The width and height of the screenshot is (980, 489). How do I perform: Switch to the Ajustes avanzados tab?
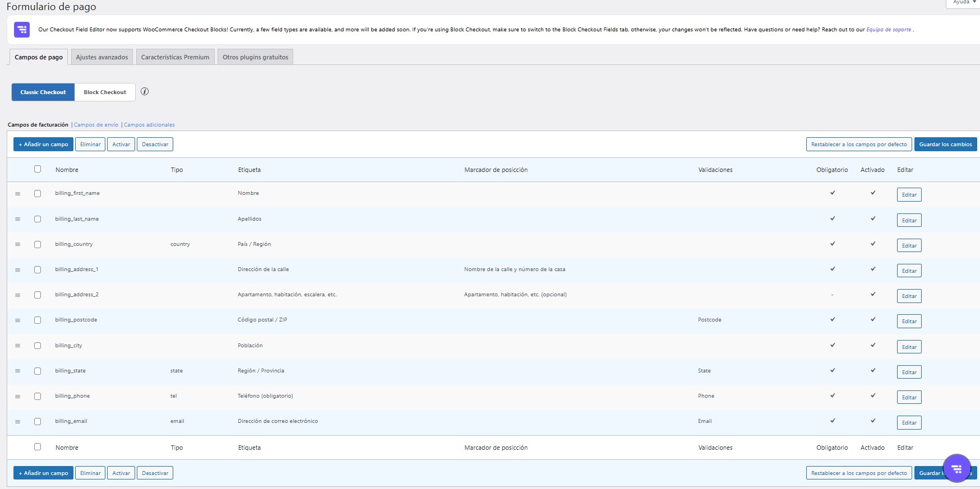pos(102,57)
